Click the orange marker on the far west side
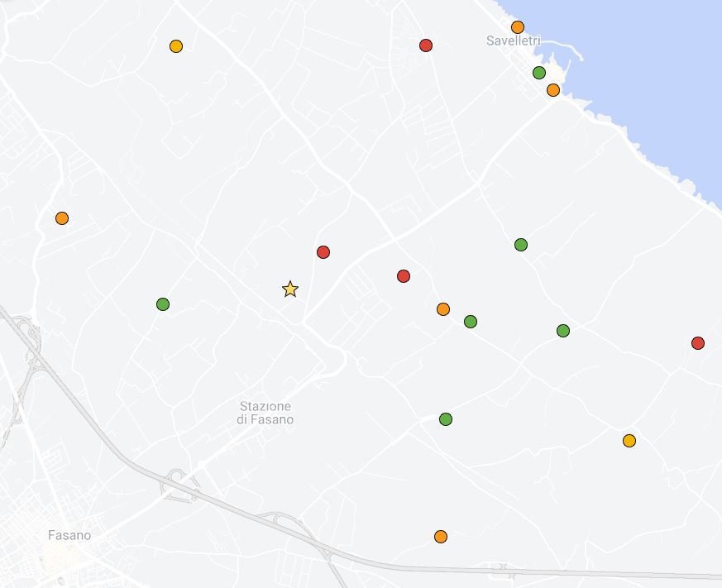This screenshot has height=588, width=722. pyautogui.click(x=62, y=218)
